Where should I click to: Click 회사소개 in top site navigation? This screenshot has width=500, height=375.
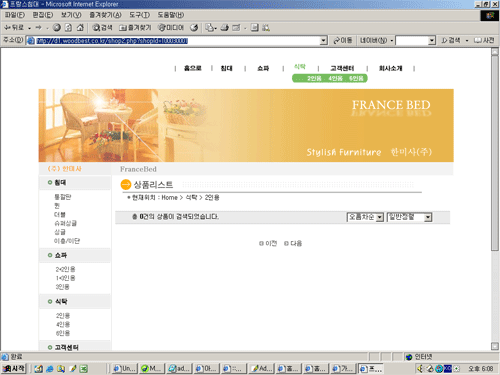[x=390, y=68]
